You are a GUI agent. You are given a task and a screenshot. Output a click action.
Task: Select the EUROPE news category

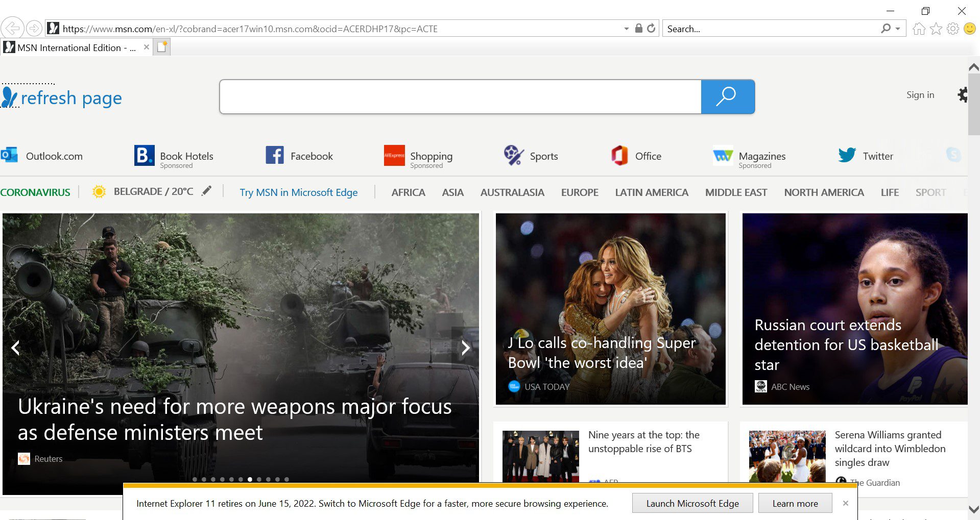click(x=579, y=192)
